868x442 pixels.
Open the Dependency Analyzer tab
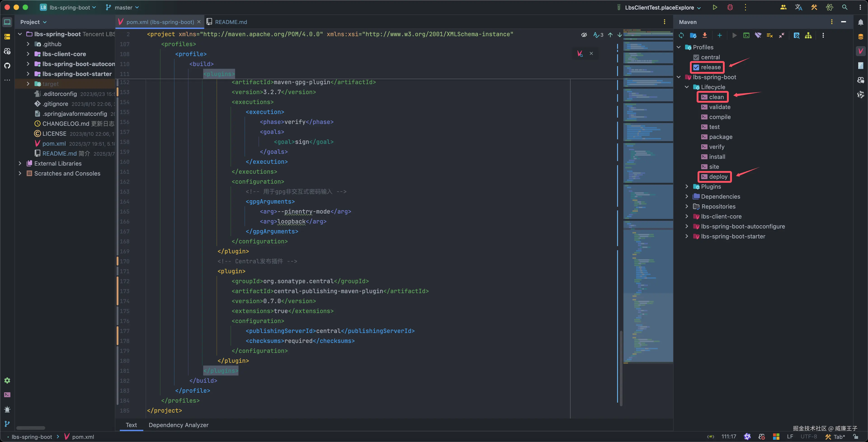pyautogui.click(x=178, y=425)
